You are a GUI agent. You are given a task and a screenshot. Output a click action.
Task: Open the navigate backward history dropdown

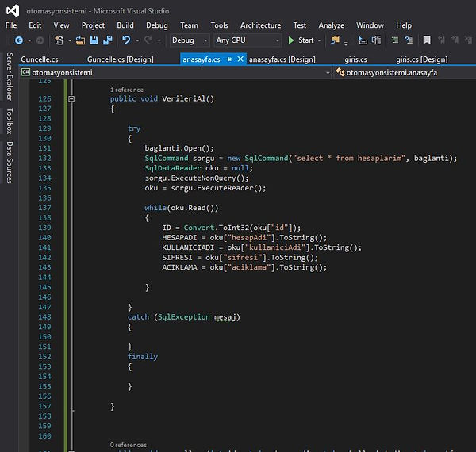click(x=29, y=40)
